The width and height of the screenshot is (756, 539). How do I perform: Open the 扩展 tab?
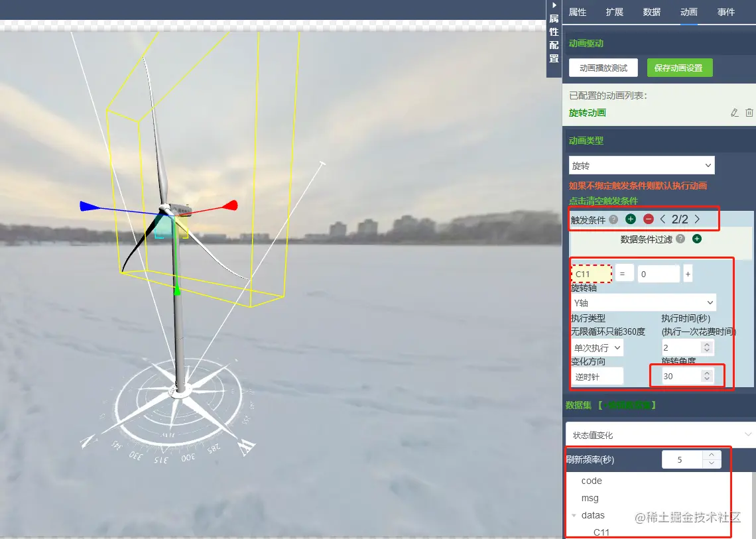coord(614,12)
